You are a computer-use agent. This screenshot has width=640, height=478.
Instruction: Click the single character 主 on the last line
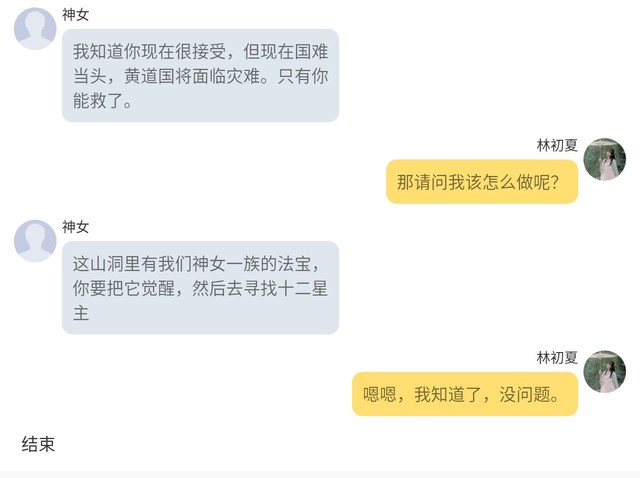tap(81, 313)
